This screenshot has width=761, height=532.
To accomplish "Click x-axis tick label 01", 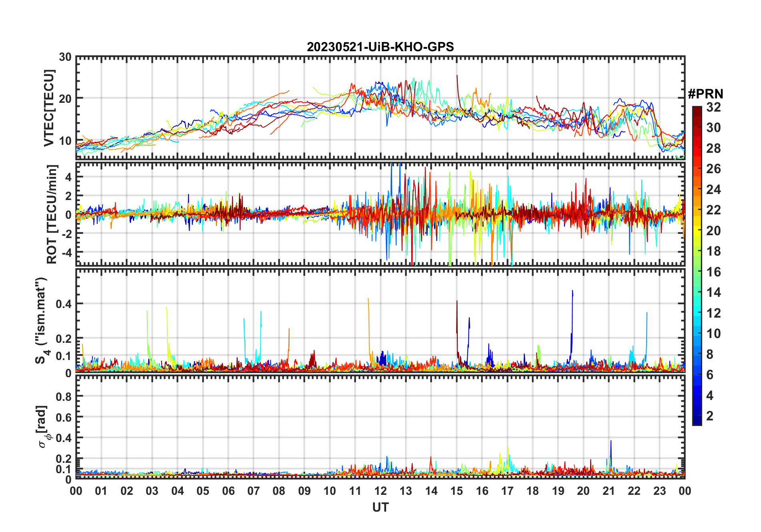I will pyautogui.click(x=101, y=491).
